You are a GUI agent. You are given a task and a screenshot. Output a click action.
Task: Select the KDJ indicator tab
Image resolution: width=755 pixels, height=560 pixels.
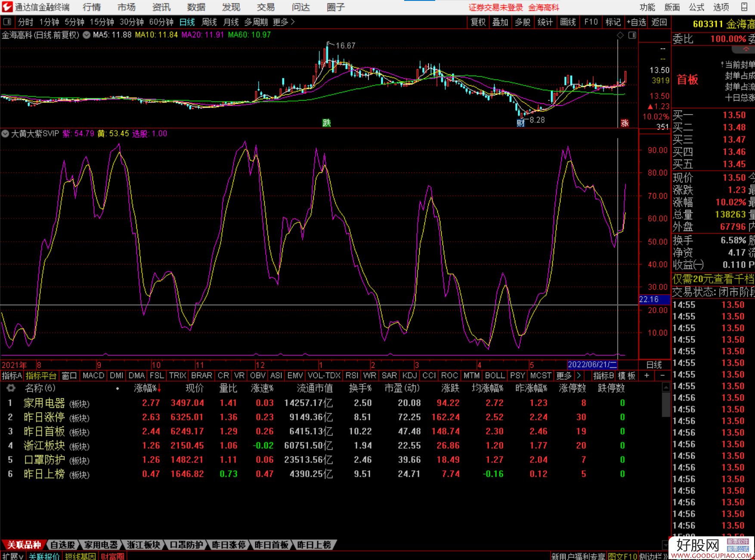[409, 375]
